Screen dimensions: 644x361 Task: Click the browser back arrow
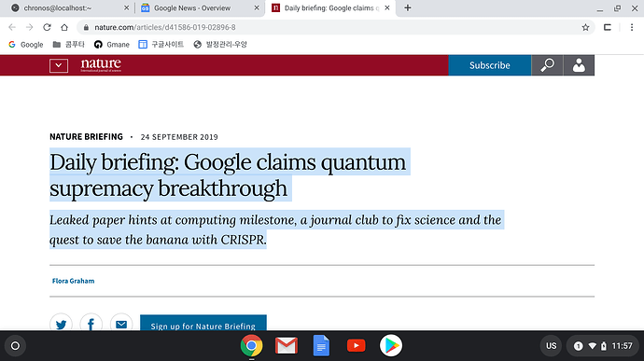tap(12, 27)
